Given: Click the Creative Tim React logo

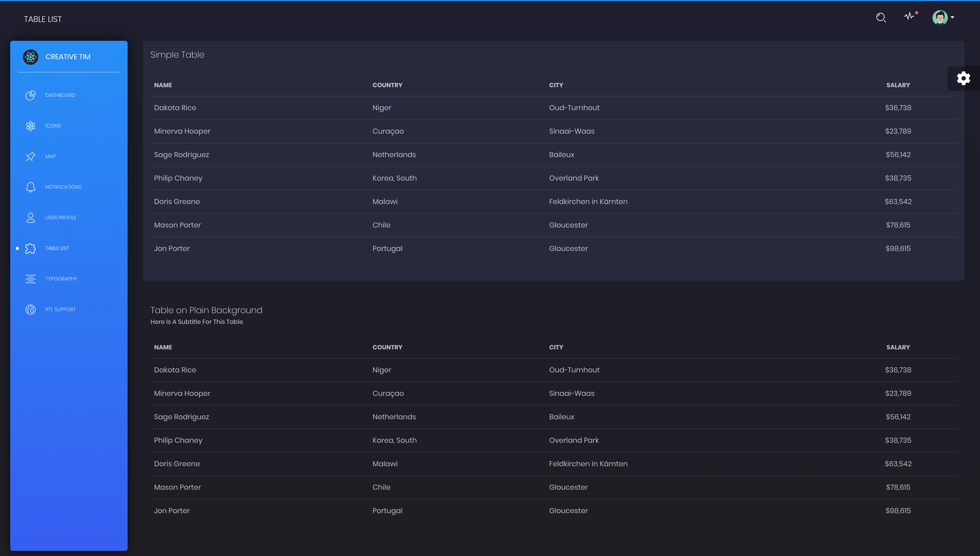Looking at the screenshot, I should click(x=31, y=57).
